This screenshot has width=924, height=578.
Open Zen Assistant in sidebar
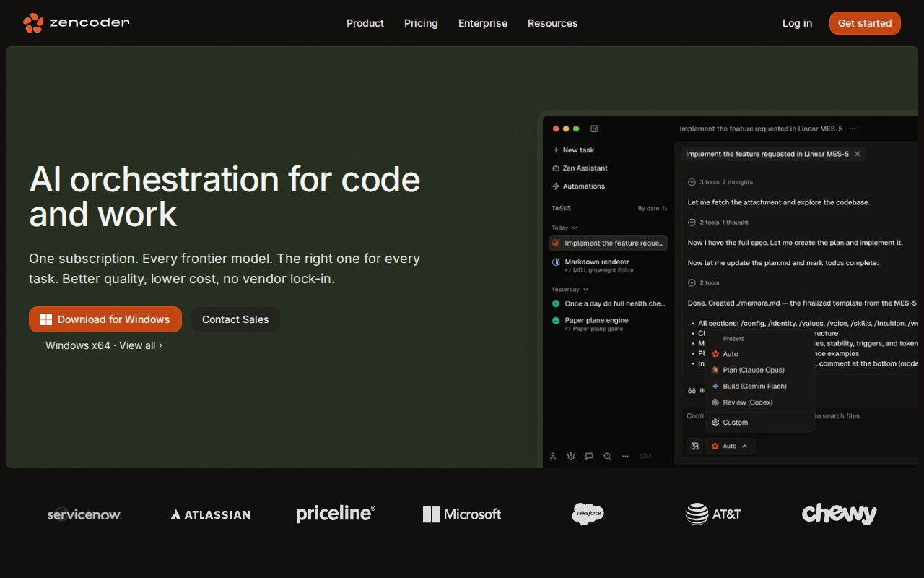pos(580,168)
